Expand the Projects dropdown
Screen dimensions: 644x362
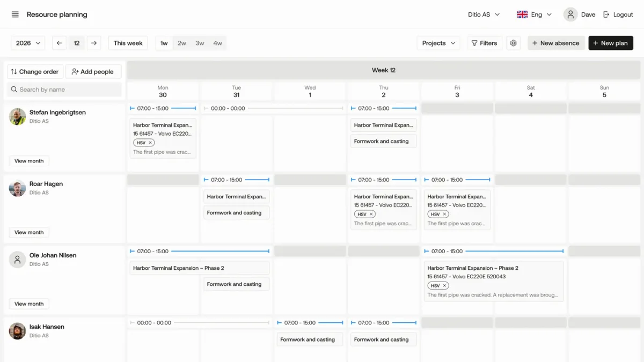438,43
